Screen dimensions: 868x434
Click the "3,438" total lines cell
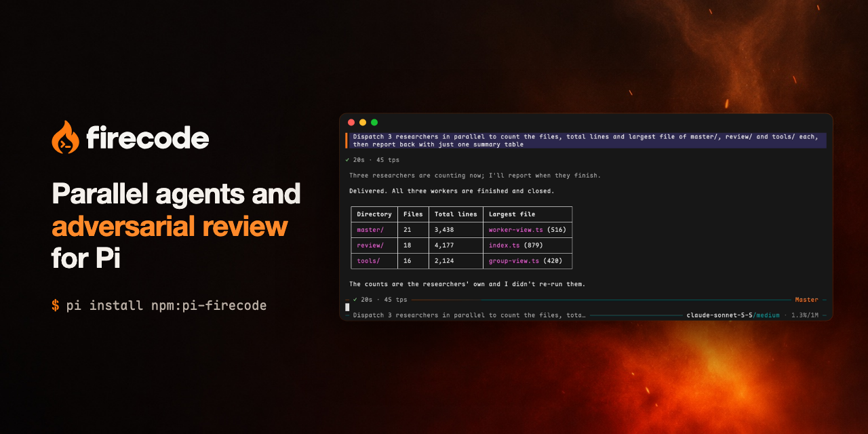pyautogui.click(x=456, y=230)
